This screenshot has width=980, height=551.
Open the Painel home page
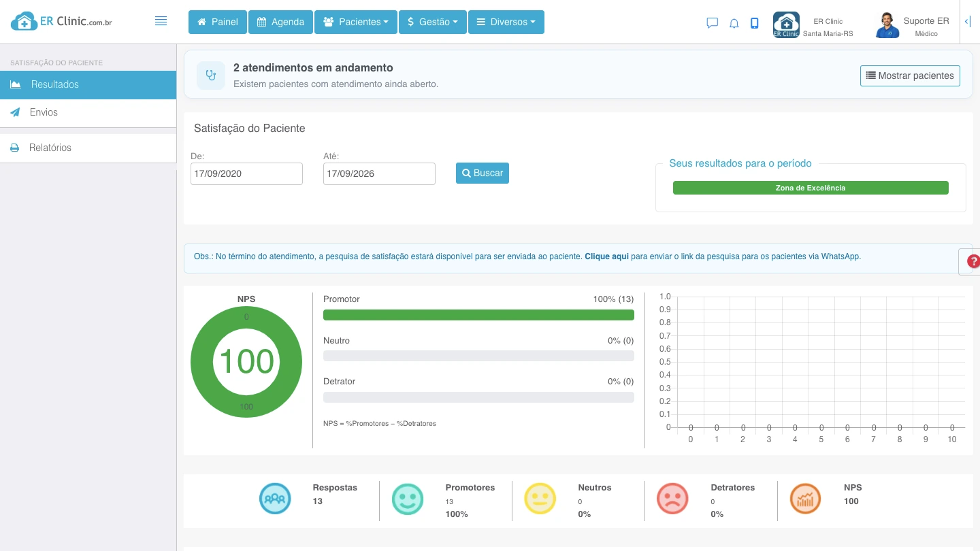point(218,22)
